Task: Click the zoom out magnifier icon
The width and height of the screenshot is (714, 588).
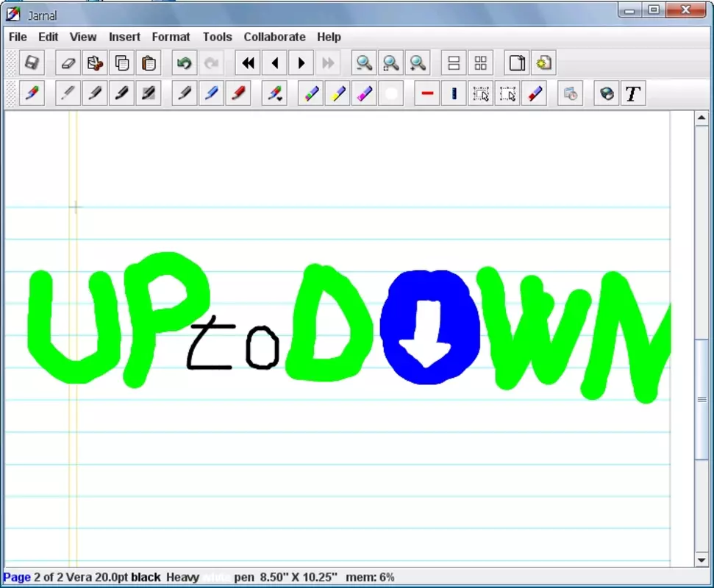Action: tap(364, 62)
